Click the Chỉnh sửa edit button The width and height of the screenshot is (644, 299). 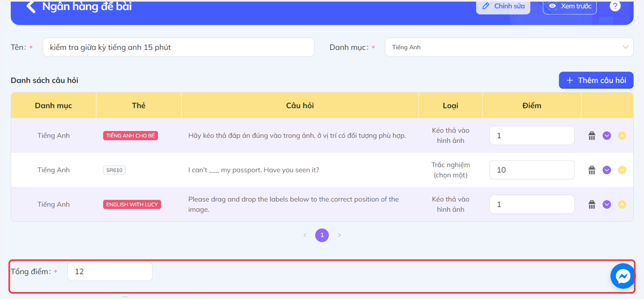pyautogui.click(x=503, y=6)
